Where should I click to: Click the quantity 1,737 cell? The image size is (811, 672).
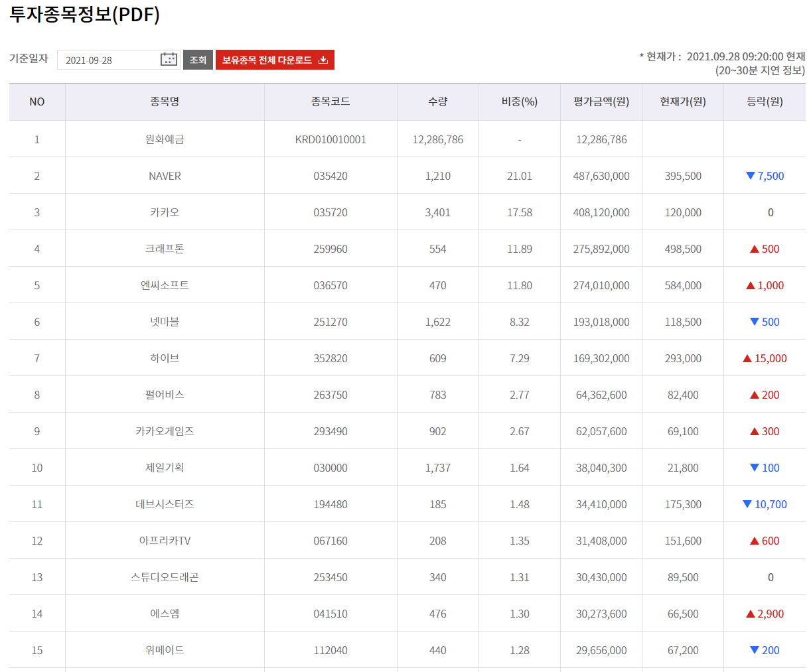(438, 468)
